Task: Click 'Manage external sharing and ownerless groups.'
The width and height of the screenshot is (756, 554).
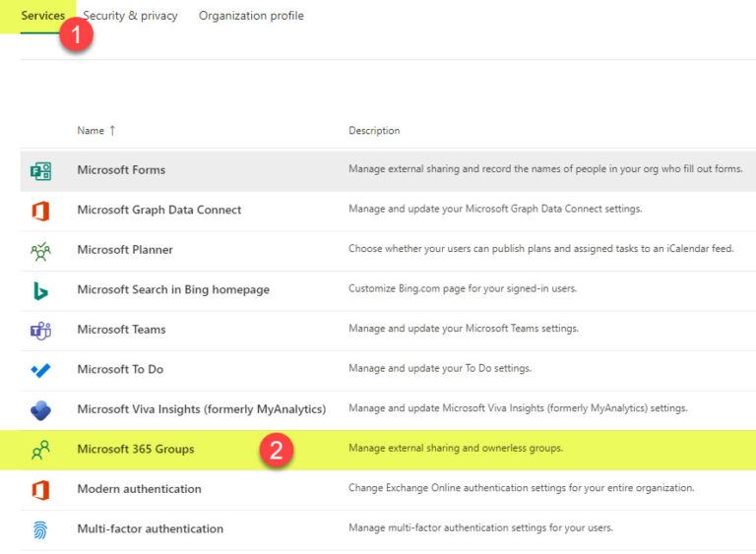Action: [455, 448]
